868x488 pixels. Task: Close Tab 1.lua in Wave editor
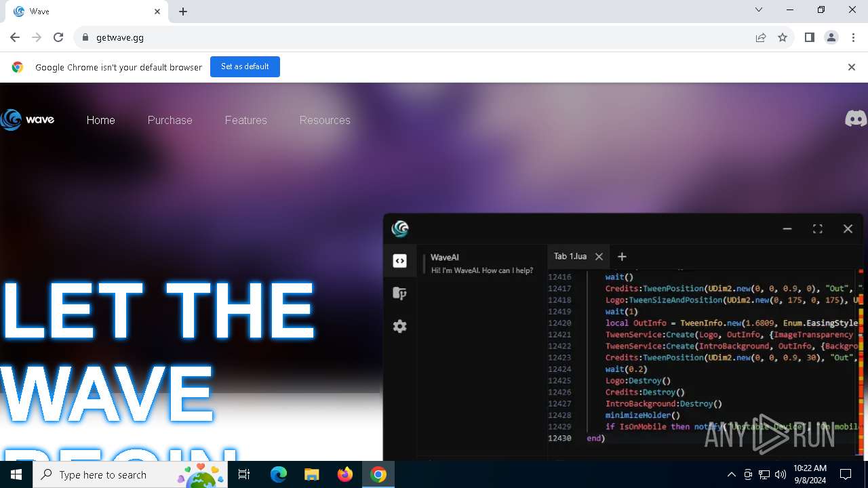click(x=599, y=256)
